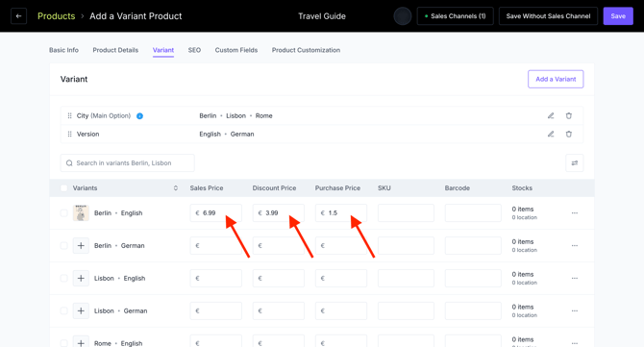Click the Purchase Price column header
644x347 pixels.
coord(337,188)
